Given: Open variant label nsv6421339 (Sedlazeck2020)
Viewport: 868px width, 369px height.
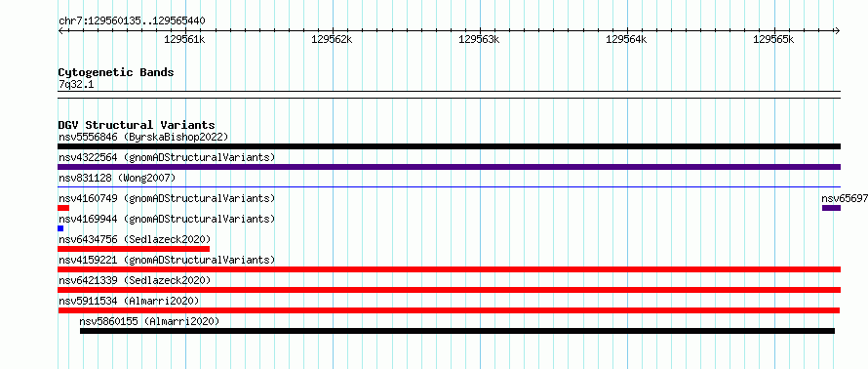Looking at the screenshot, I should [135, 280].
